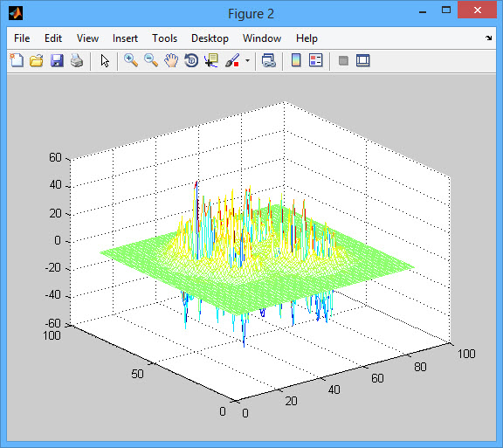
Task: Show Plot Tools and dock figure
Action: [x=362, y=60]
